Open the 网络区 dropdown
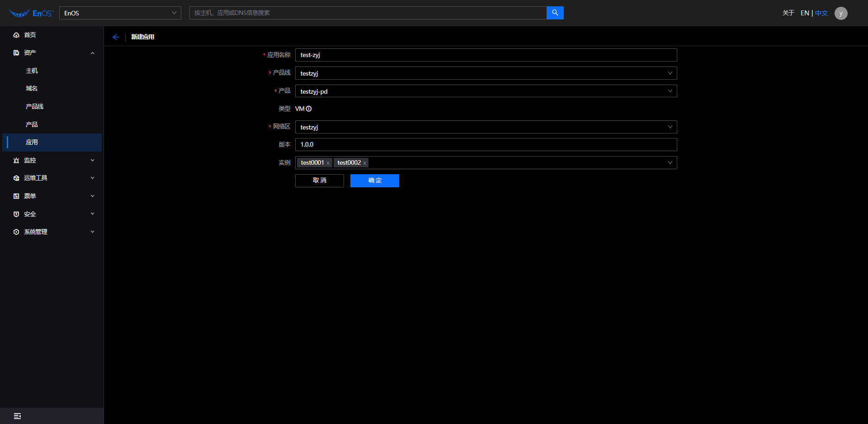868x424 pixels. [486, 127]
